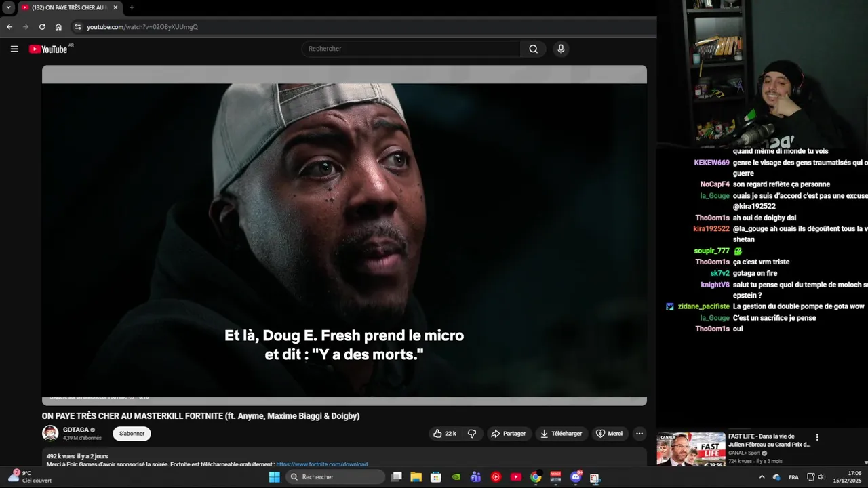Open YouTube Music from the taskbar
Screen dimensions: 868x488
coord(496,477)
